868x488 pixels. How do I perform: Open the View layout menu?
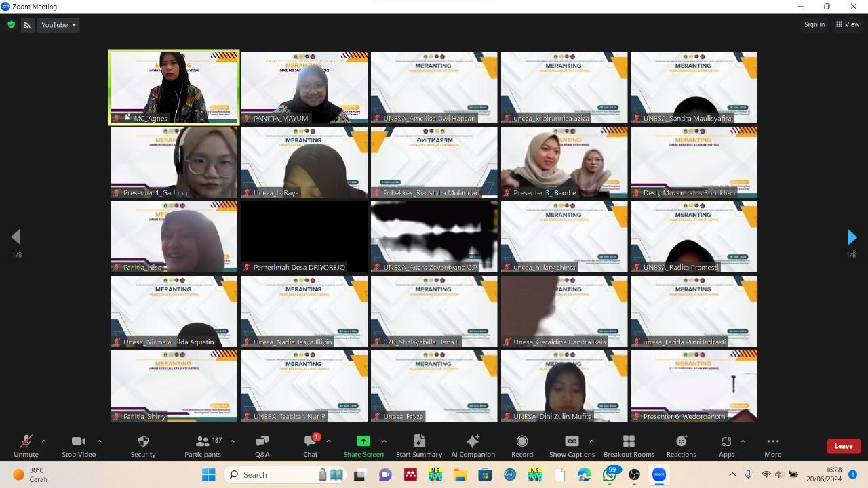click(848, 24)
